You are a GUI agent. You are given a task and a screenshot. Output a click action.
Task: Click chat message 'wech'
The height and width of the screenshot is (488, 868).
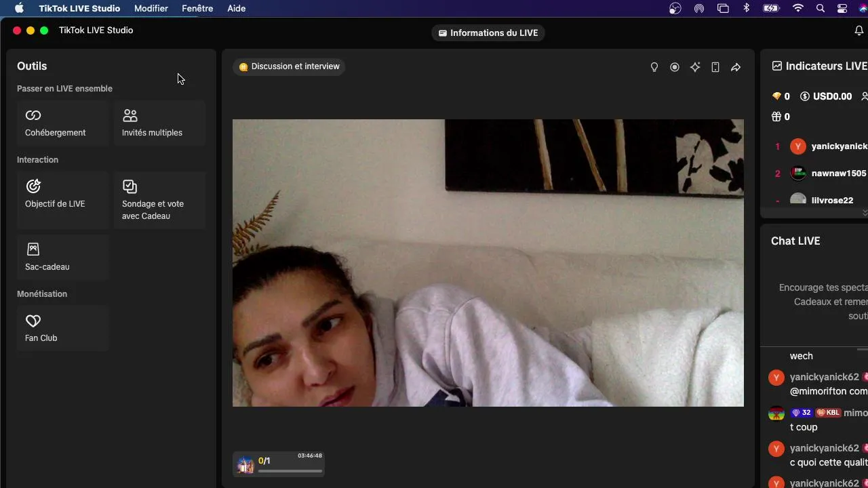[x=802, y=356]
